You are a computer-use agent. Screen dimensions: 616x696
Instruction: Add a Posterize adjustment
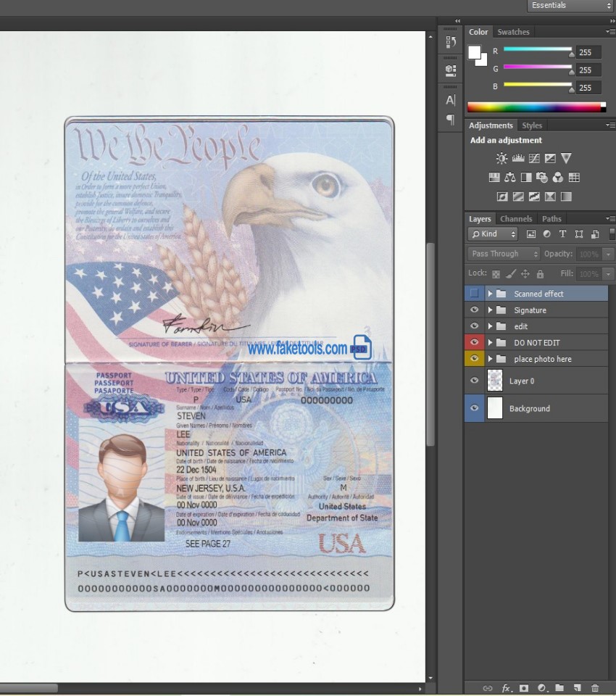pos(518,196)
